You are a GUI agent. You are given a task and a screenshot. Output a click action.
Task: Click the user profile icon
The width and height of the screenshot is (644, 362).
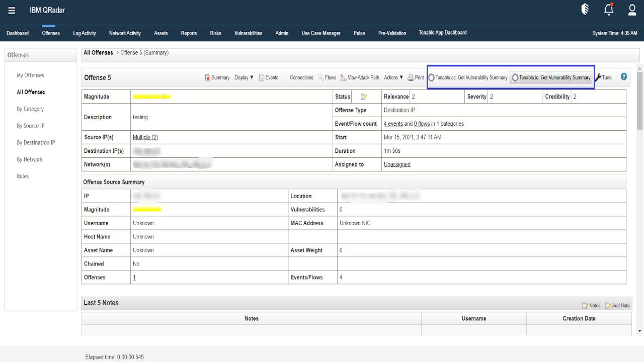pyautogui.click(x=632, y=9)
